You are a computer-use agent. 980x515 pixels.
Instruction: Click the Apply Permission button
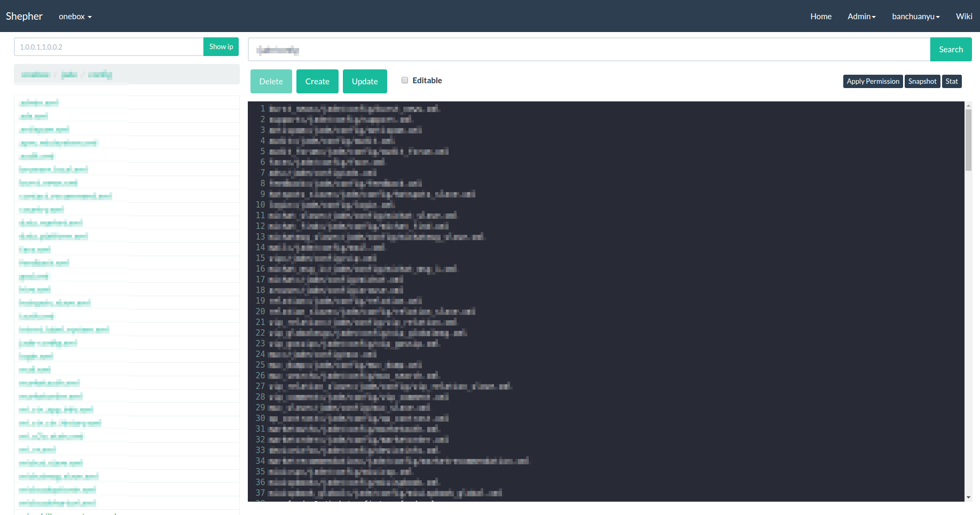click(873, 81)
